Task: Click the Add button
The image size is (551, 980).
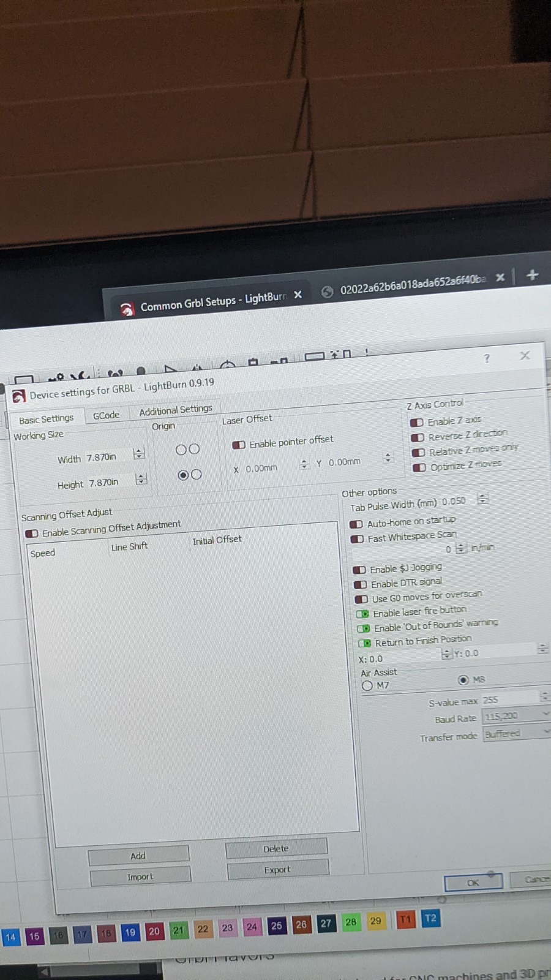Action: [x=138, y=856]
